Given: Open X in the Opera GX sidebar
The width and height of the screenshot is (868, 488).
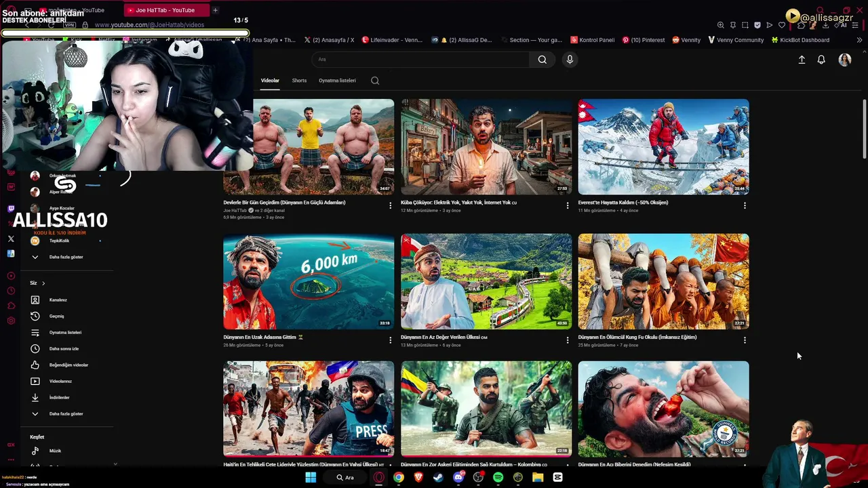Looking at the screenshot, I should coord(11,239).
